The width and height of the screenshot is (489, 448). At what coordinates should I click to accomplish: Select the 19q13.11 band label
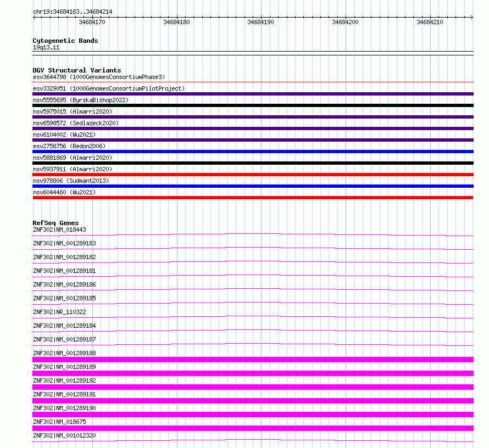click(46, 47)
